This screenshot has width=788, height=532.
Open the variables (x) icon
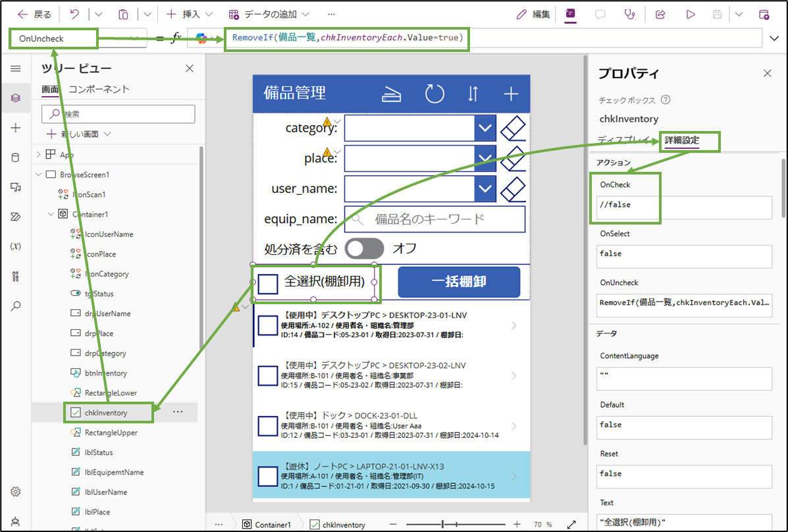click(x=16, y=246)
